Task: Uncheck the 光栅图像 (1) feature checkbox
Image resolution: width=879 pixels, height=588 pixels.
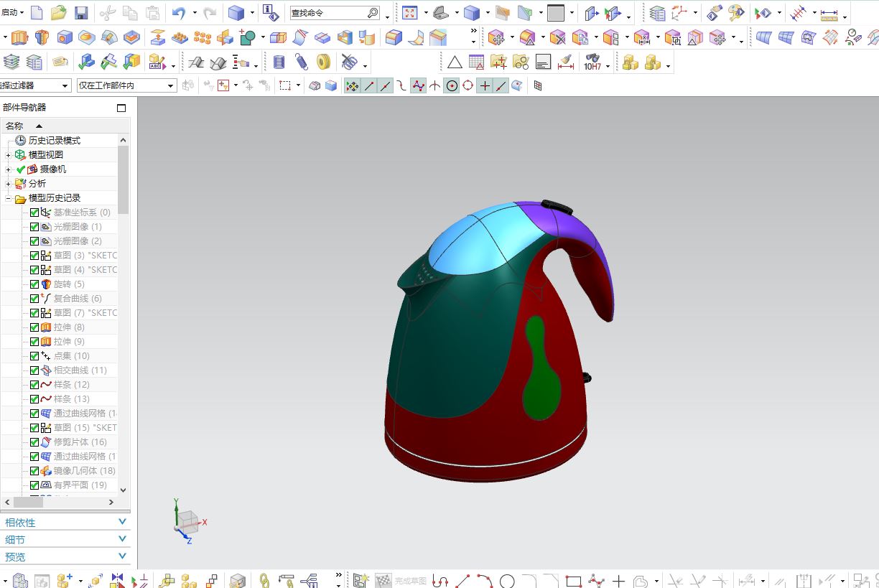Action: pyautogui.click(x=34, y=227)
